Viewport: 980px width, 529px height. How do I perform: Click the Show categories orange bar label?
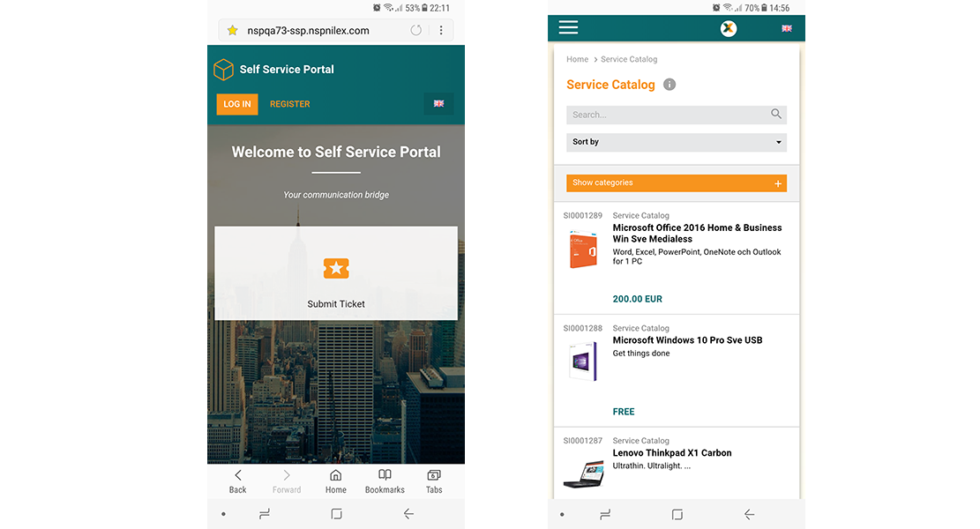[x=602, y=183]
